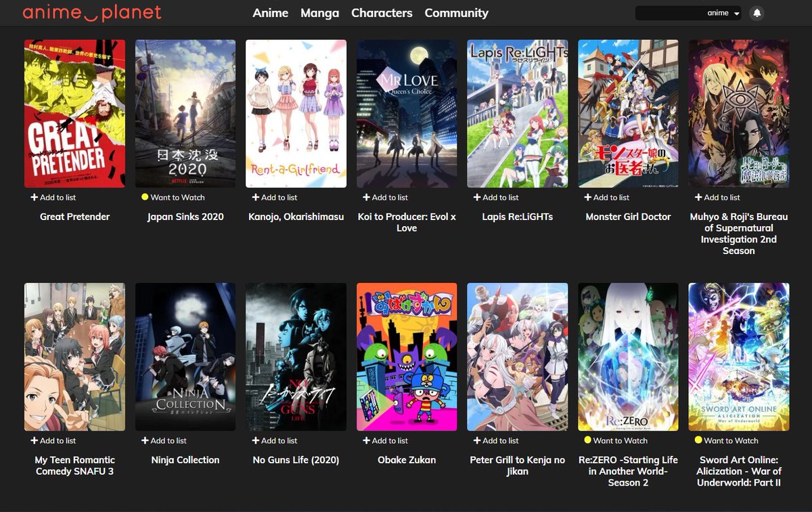Add Kanojo, Okarishimasu to list
Viewport: 812px width, 512px height.
point(274,197)
